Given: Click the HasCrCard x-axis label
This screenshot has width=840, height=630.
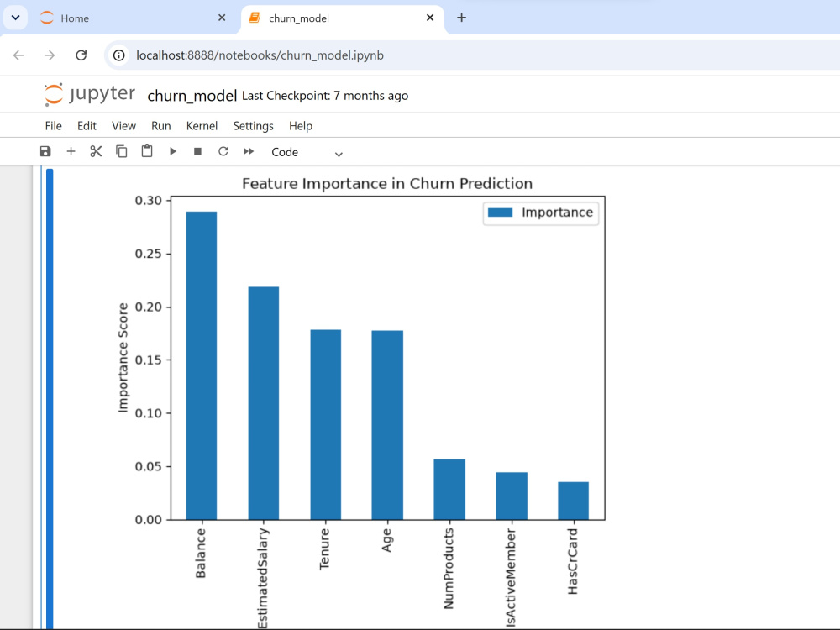Looking at the screenshot, I should (x=573, y=561).
